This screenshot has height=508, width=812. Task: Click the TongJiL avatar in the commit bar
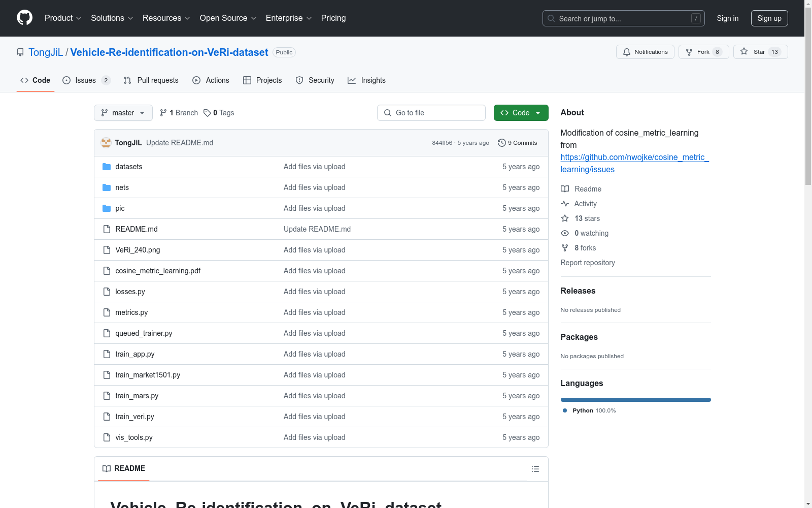106,143
